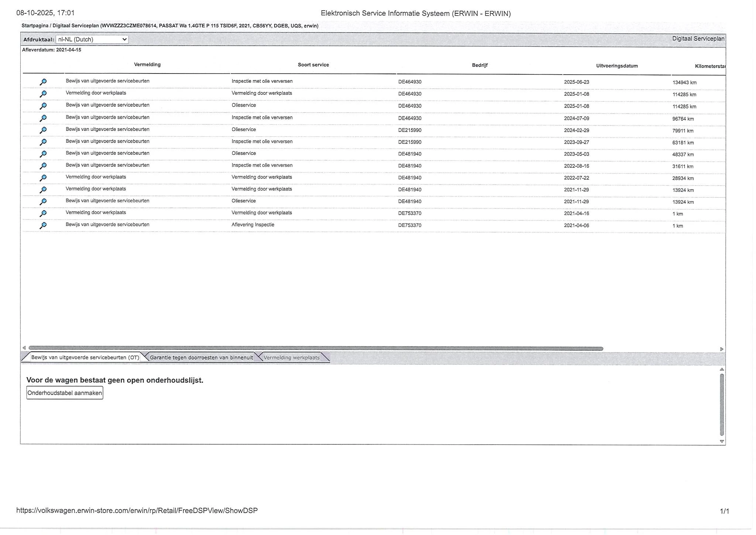Click the horizontal scrollbar right arrow
This screenshot has height=535, width=756.
click(721, 349)
